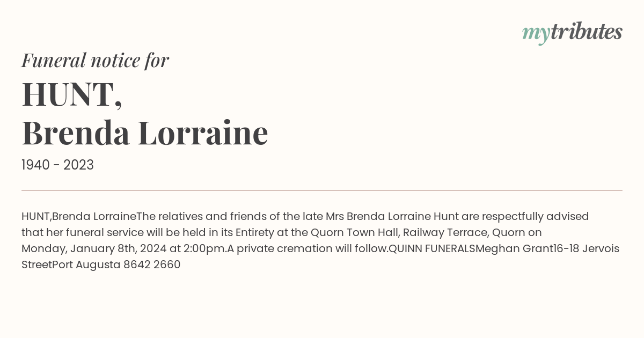Click the green "my" part of logo

coord(536,35)
